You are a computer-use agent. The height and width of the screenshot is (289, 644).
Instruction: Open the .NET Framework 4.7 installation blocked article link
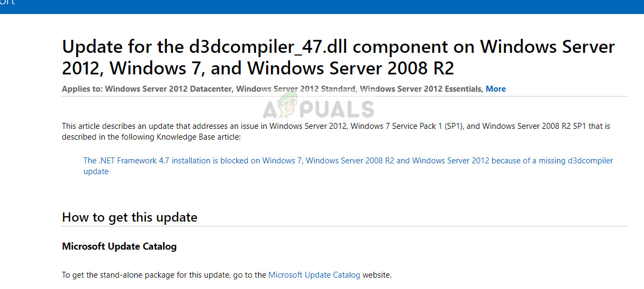[348, 166]
